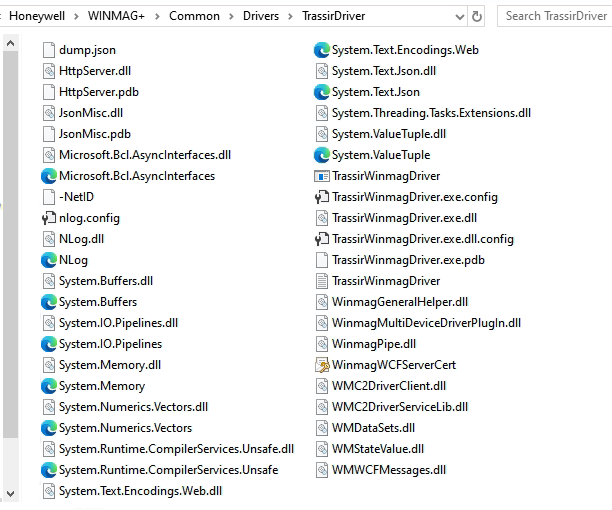Image resolution: width=612 pixels, height=510 pixels.
Task: Click the System.Buffers Edge-type icon
Action: pos(49,302)
